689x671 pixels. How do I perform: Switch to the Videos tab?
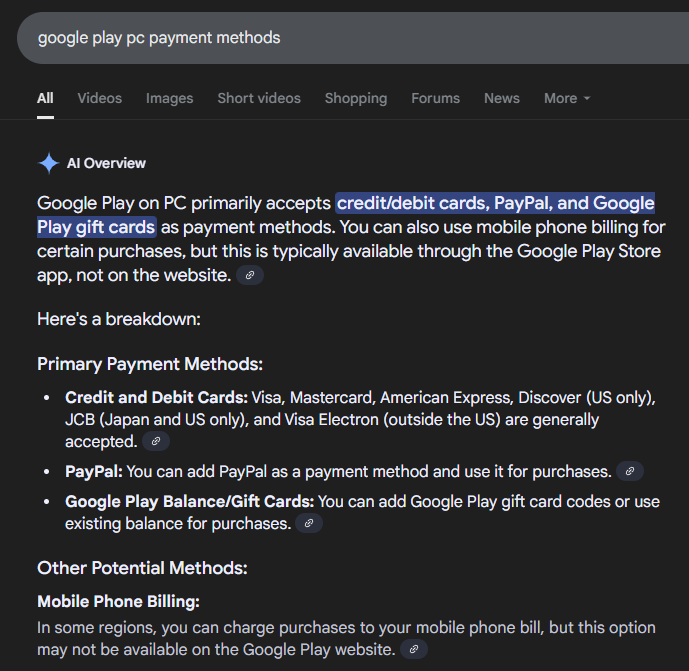pos(99,98)
